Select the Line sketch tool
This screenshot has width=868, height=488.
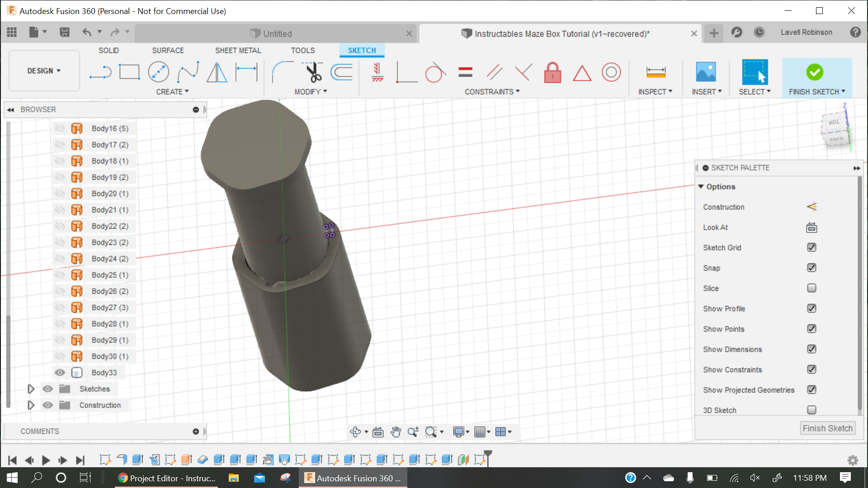(x=100, y=72)
